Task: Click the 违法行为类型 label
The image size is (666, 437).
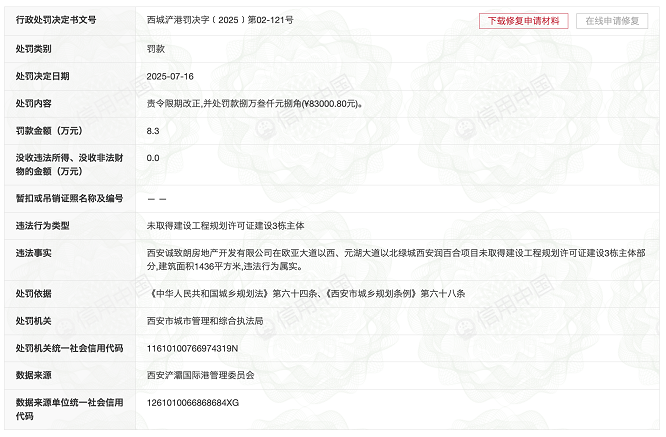Action: (42, 226)
